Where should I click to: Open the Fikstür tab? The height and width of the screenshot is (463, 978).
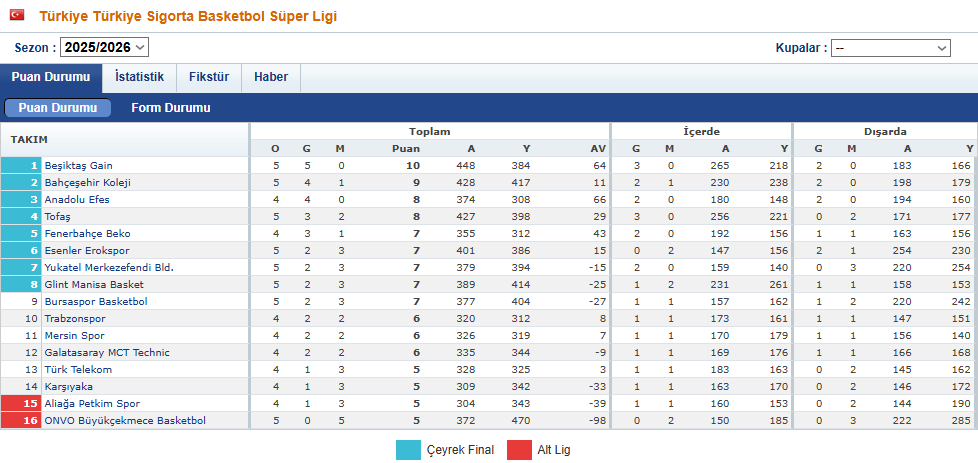[x=209, y=77]
